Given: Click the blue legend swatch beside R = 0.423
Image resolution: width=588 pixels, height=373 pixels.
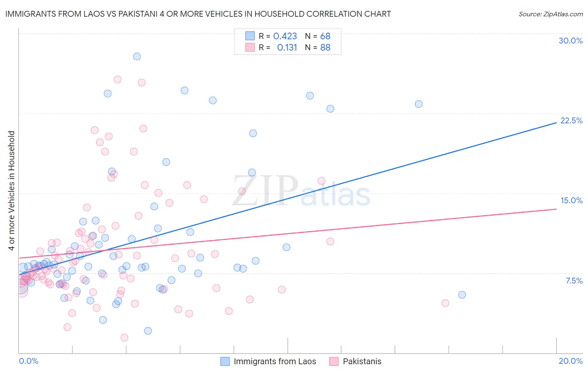Looking at the screenshot, I should click(250, 36).
